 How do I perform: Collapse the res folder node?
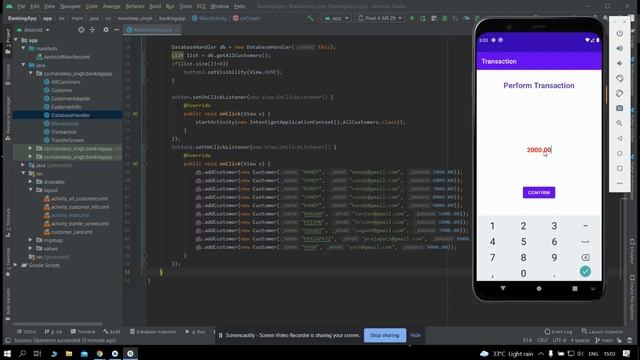click(23, 173)
